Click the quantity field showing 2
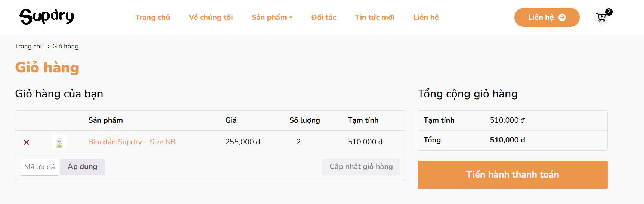This screenshot has height=204, width=644. [x=298, y=142]
